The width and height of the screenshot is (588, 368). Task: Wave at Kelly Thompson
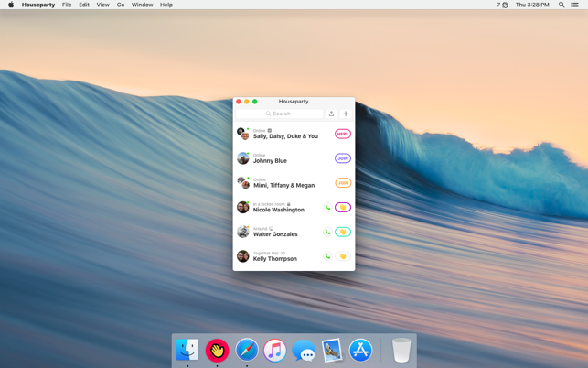click(343, 256)
